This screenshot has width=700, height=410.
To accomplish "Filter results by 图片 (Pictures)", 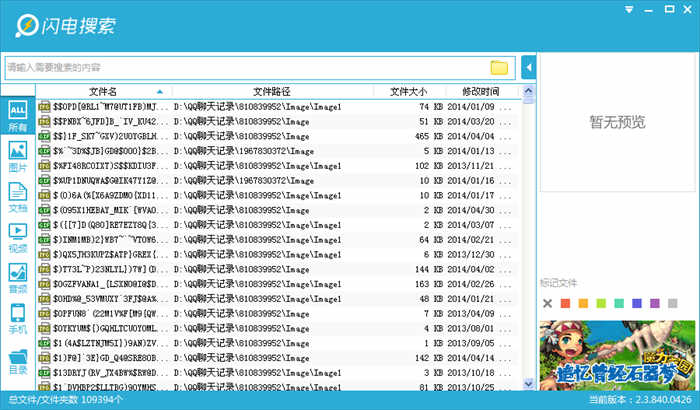I will pyautogui.click(x=18, y=156).
